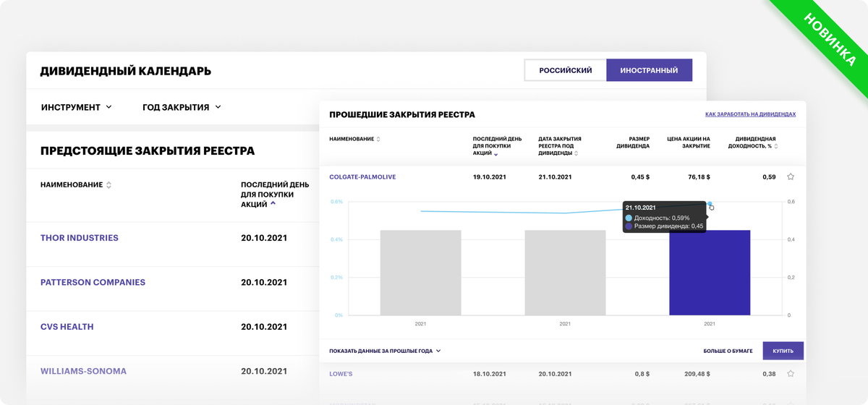
Task: Expand Показать данные за прошлые года
Action: (x=385, y=351)
